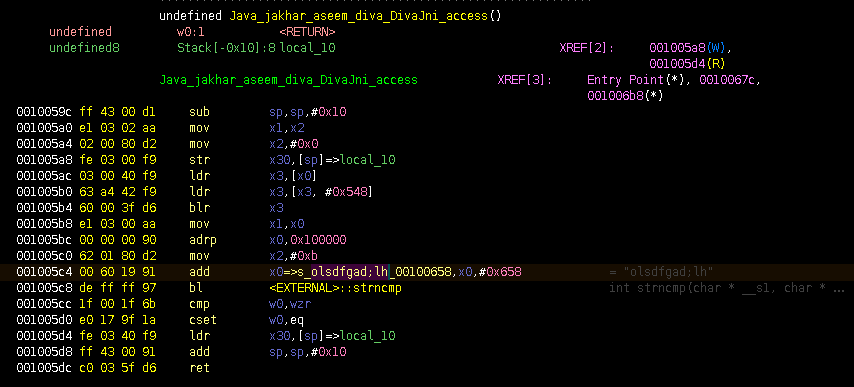Click address 001005d0
Screen dimensions: 854x387
click(x=44, y=320)
